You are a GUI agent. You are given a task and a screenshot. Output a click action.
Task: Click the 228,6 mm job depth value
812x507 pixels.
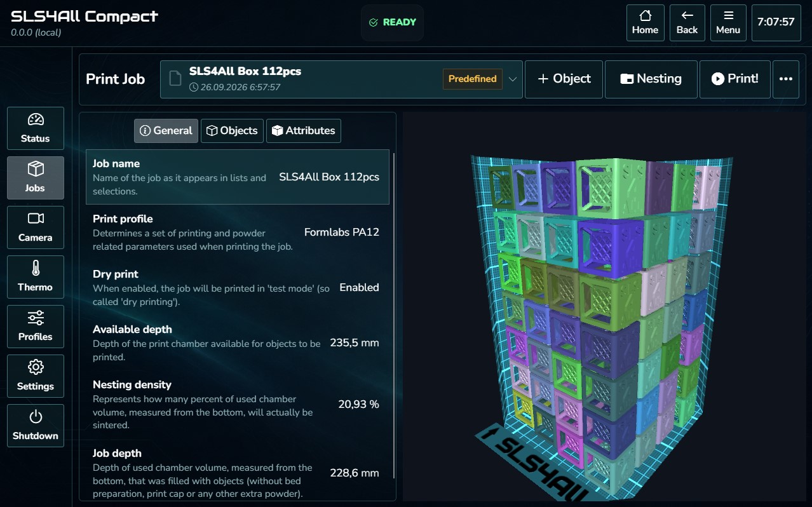(355, 473)
